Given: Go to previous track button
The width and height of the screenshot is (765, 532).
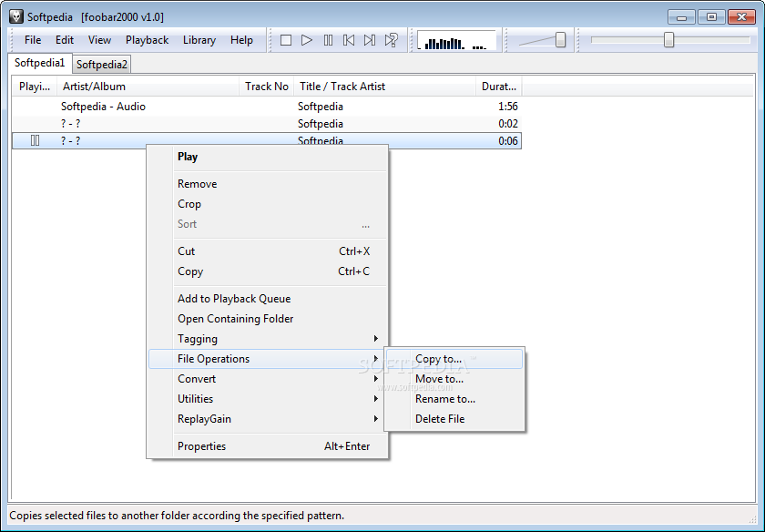Looking at the screenshot, I should [349, 40].
